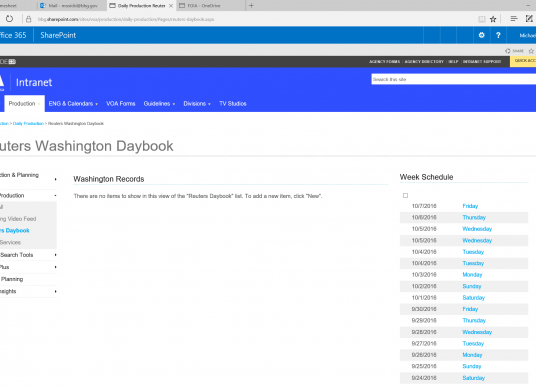536x386 pixels.
Task: Click the Daily Production breadcrumb link
Action: (28, 123)
